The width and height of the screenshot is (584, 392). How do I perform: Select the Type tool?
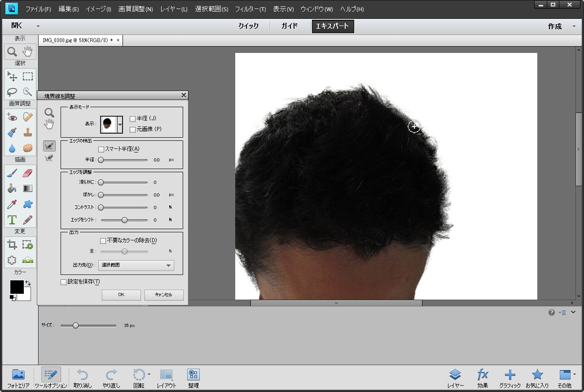point(12,220)
